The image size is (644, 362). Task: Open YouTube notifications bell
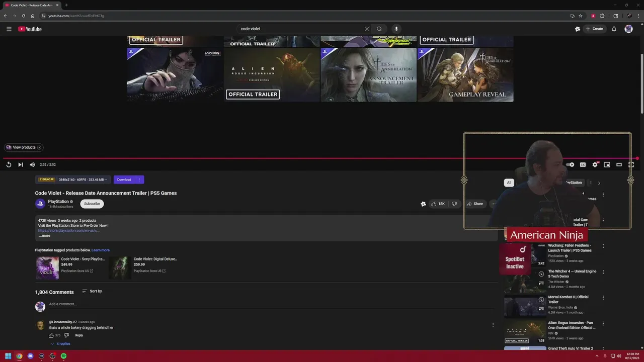[x=614, y=29]
